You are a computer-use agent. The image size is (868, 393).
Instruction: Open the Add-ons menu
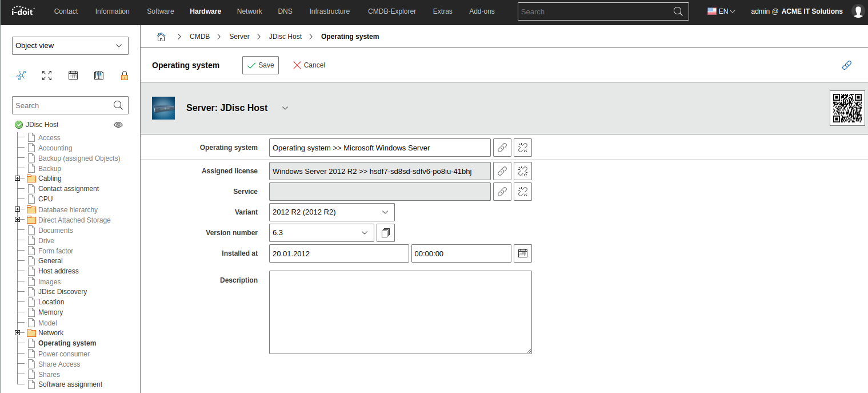(x=482, y=11)
